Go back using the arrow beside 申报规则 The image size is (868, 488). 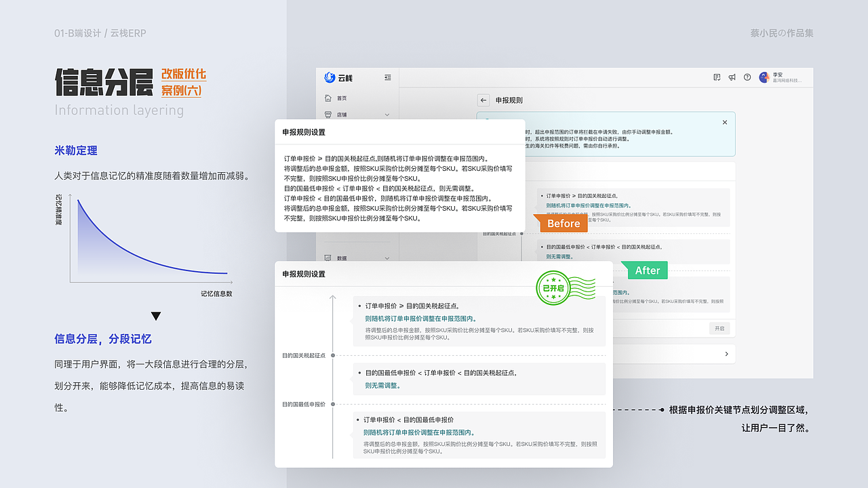tap(484, 100)
